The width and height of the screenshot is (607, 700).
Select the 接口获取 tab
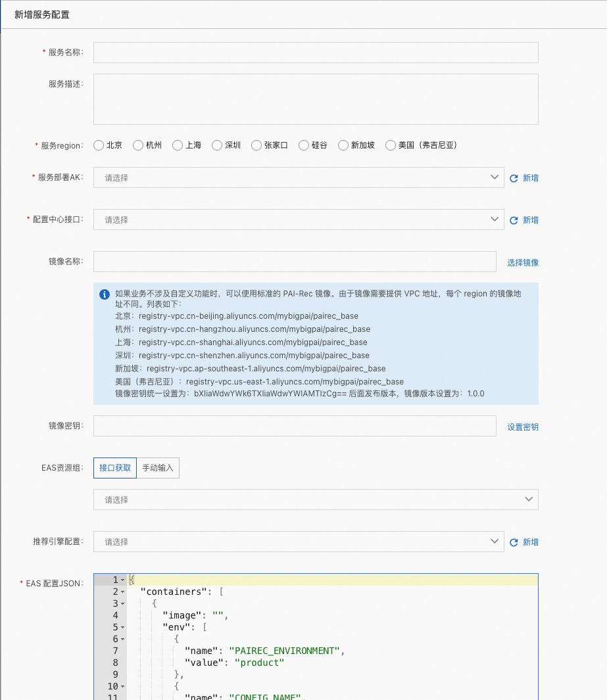tap(114, 468)
